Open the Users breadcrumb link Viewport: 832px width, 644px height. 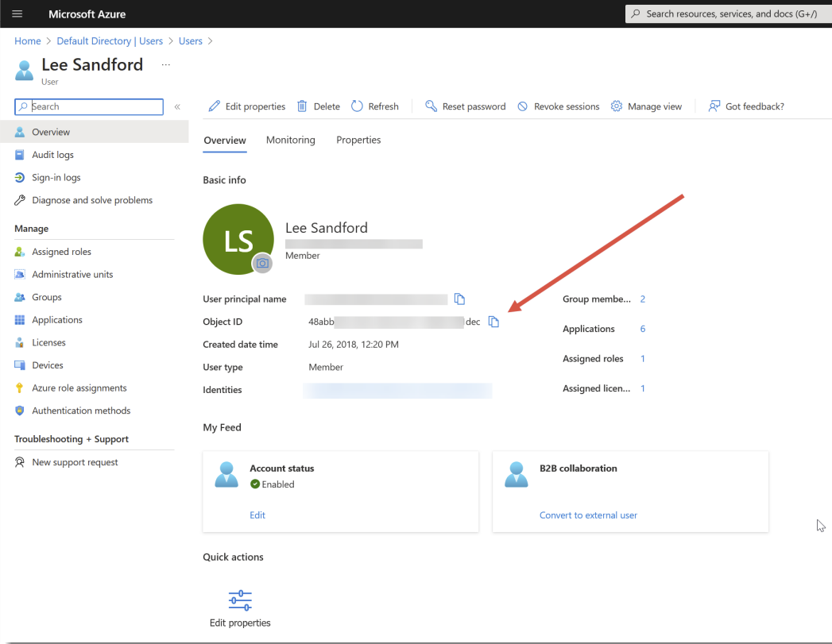[x=191, y=40]
